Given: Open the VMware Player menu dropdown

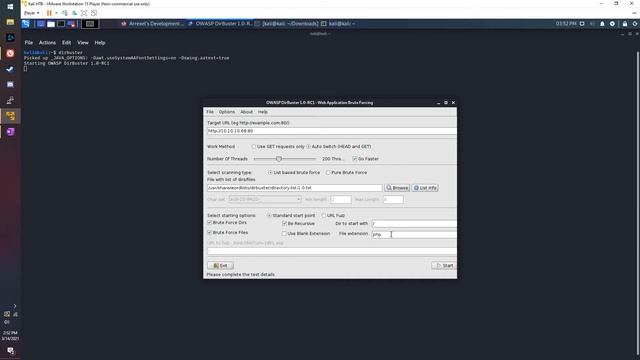Looking at the screenshot, I should pos(31,13).
